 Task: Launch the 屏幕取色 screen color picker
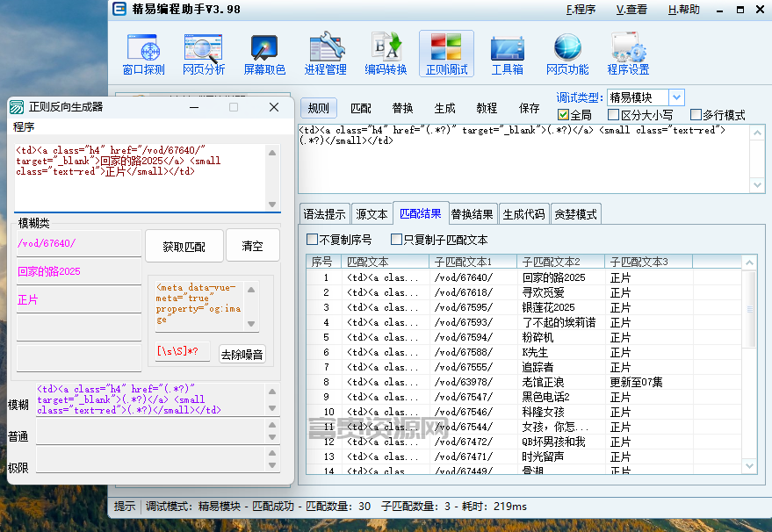point(264,54)
